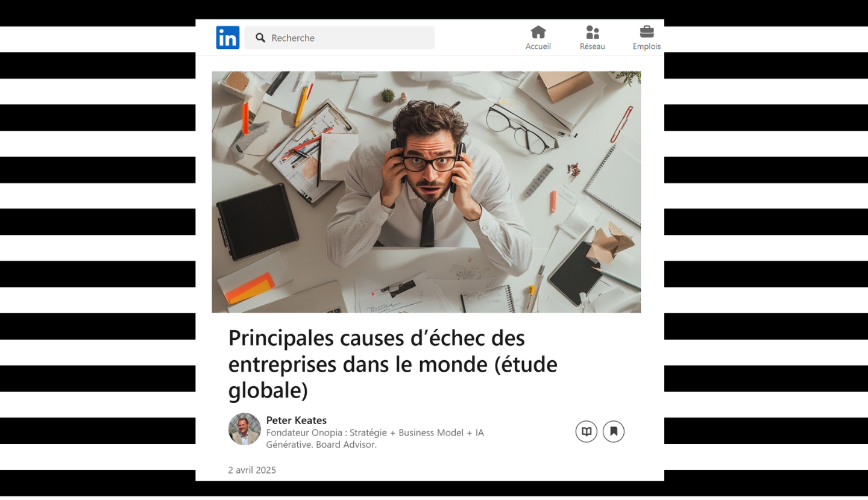Click the 'Fondateur Onopia : Stratégie' tagline

375,433
